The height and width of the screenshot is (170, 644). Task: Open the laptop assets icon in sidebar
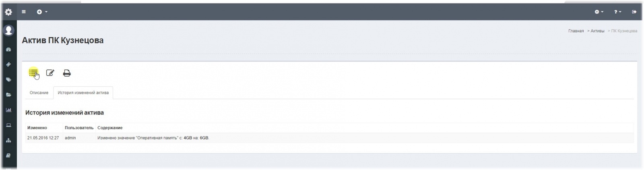coord(8,125)
